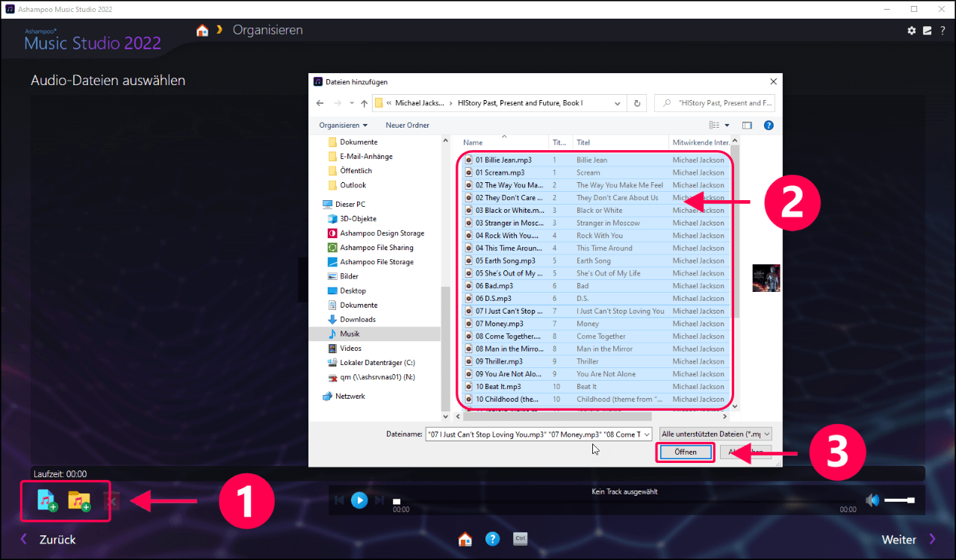Click the dialog help icon near view options
Viewport: 956px width, 560px height.
769,125
